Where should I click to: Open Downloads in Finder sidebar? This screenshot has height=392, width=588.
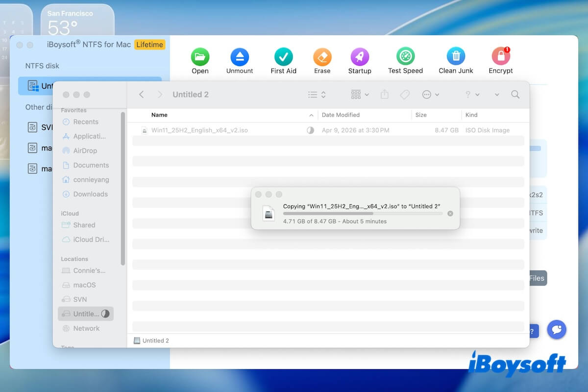(86, 194)
